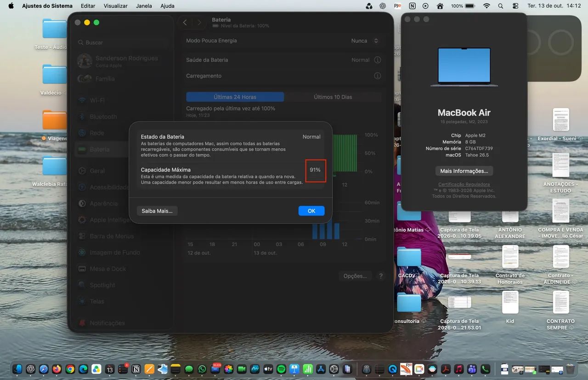Show info for Carregamento
Image resolution: width=588 pixels, height=380 pixels.
378,76
